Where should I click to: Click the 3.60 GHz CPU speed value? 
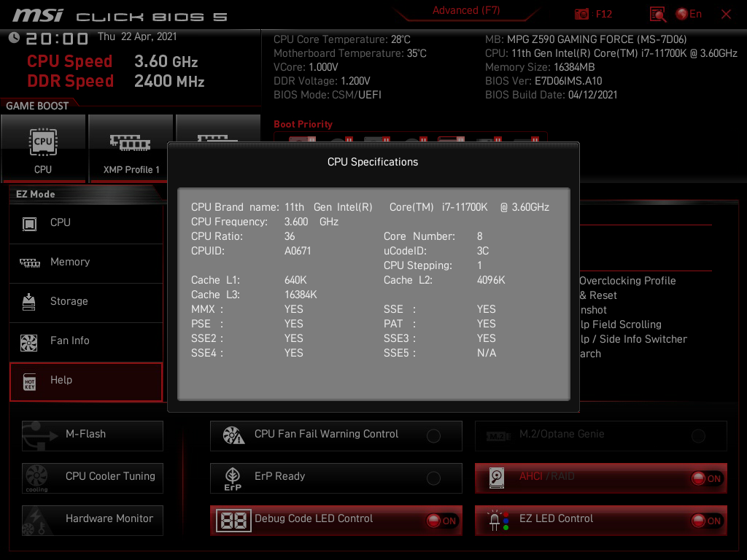[x=166, y=61]
